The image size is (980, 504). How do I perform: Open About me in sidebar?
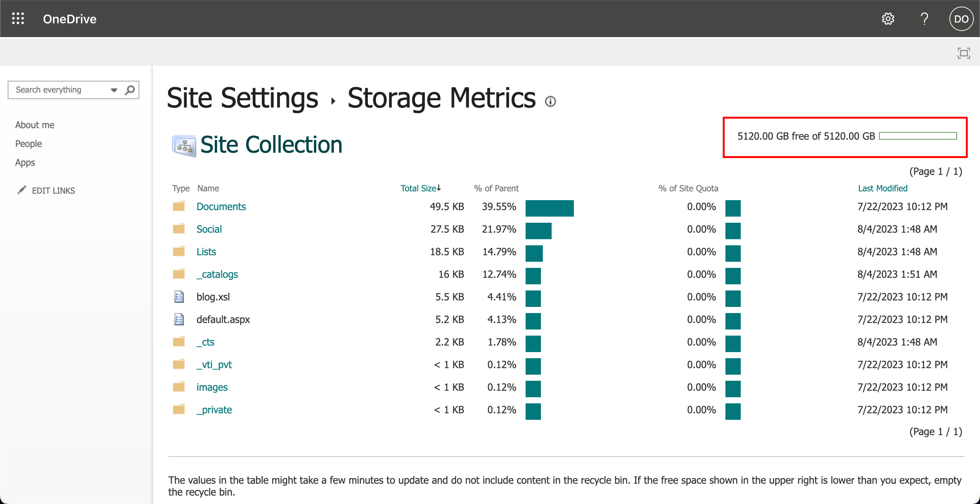(x=35, y=125)
